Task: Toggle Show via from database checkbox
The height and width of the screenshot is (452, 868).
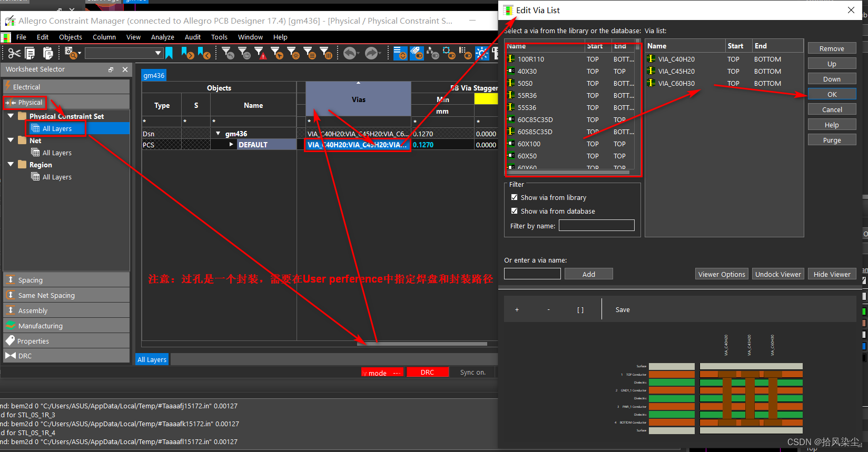Action: point(515,211)
